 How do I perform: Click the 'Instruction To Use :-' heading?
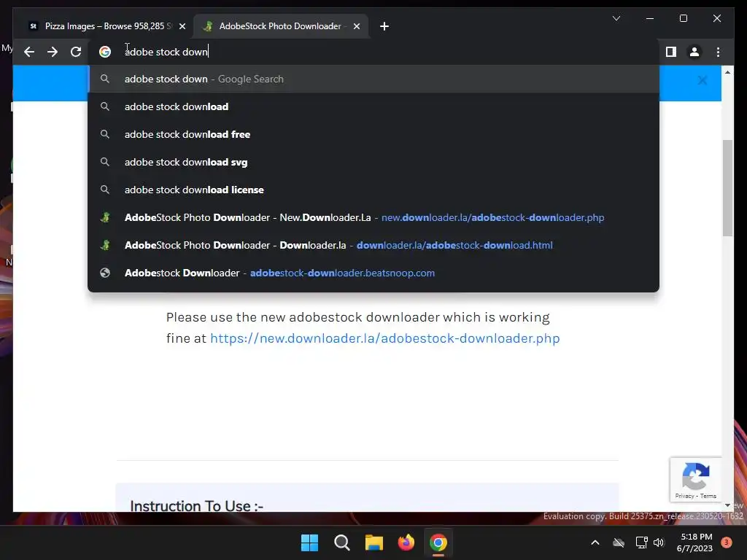[197, 506]
